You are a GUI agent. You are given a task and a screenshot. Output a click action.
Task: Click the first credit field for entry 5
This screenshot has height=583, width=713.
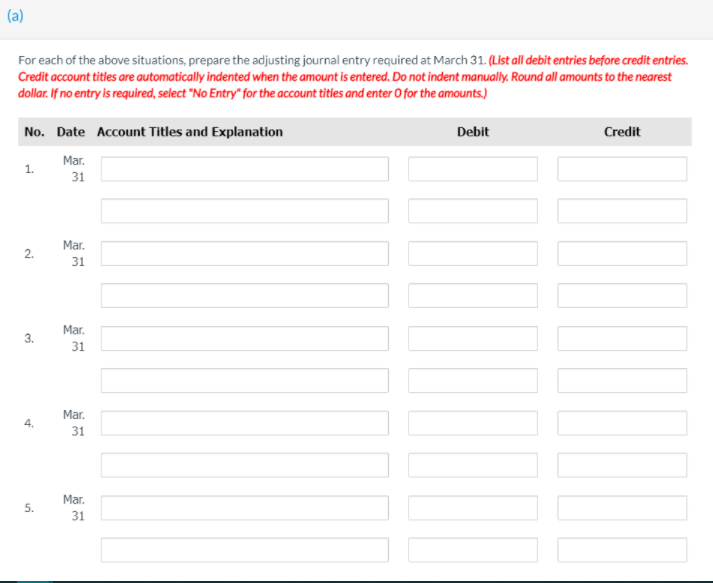click(x=622, y=508)
